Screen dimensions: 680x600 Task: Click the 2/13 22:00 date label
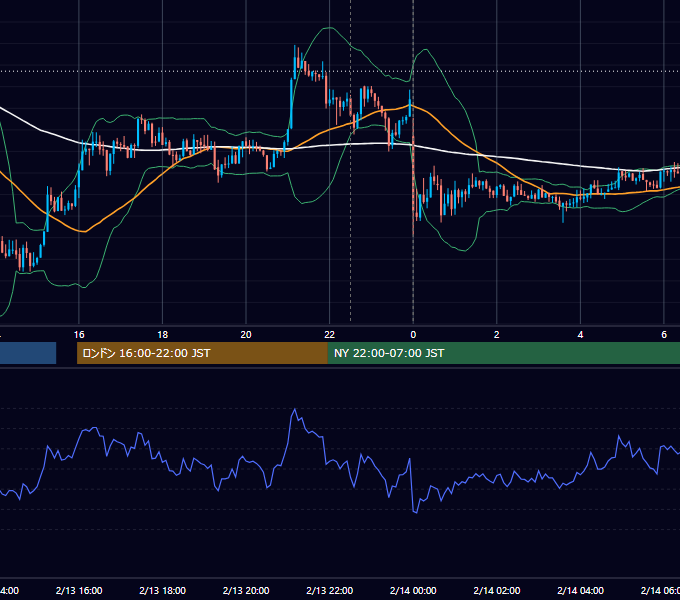[330, 590]
